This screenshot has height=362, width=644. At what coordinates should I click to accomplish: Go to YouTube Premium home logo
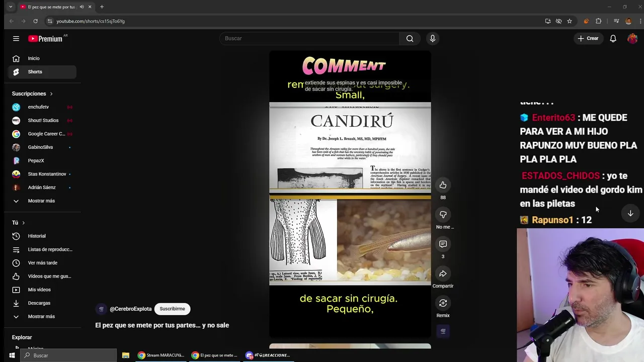(45, 39)
